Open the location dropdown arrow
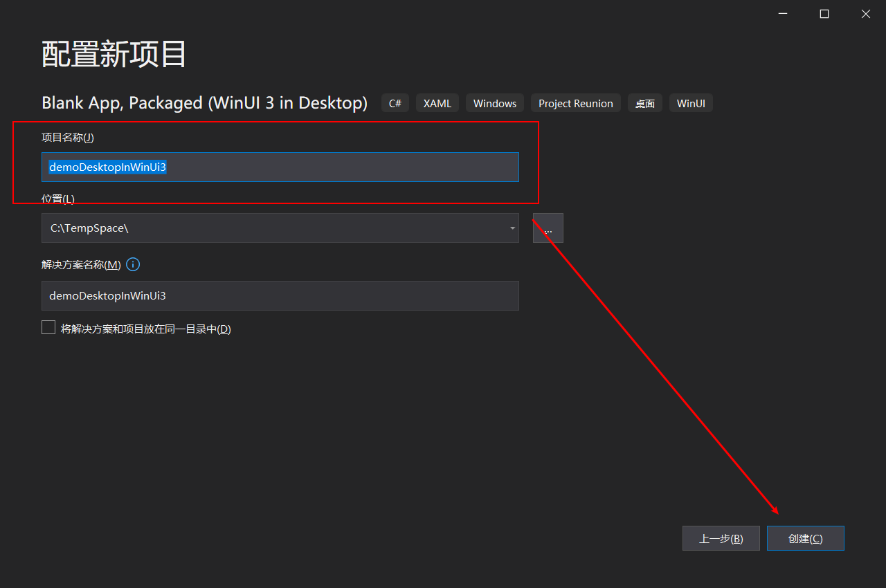 pyautogui.click(x=512, y=228)
